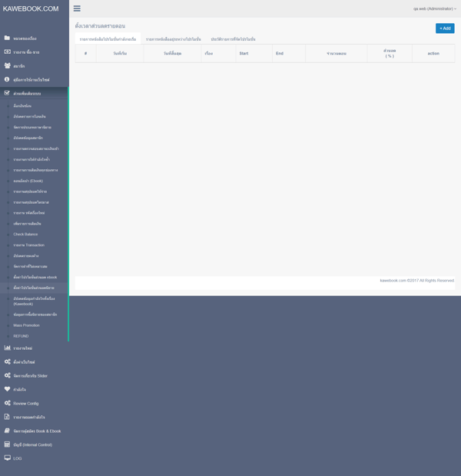This screenshot has width=461, height=476.
Task: Click the blue Add button
Action: [444, 28]
